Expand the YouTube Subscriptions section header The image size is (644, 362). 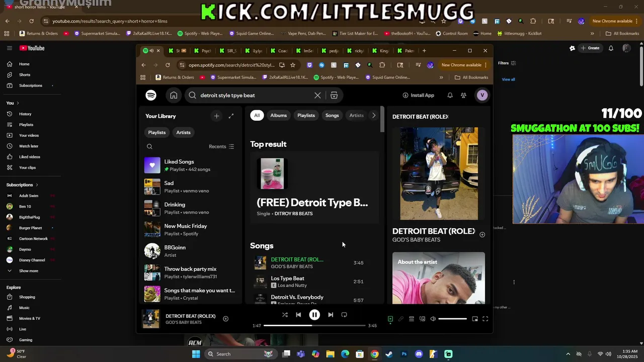tap(22, 185)
